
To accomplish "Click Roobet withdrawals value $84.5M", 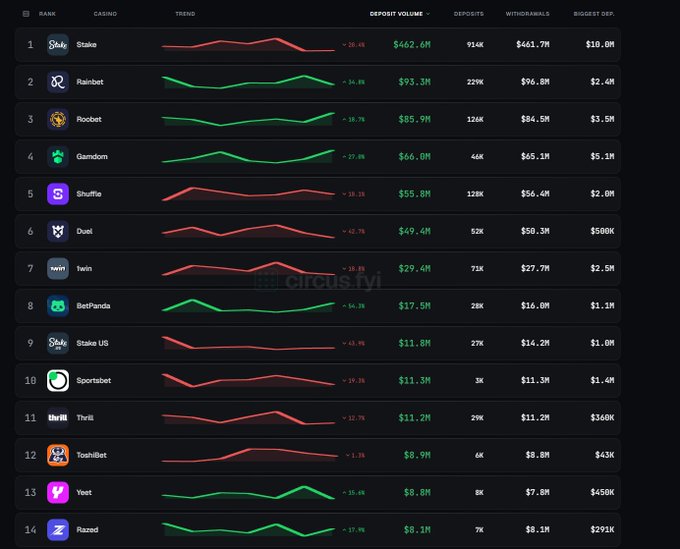I will 535,119.
